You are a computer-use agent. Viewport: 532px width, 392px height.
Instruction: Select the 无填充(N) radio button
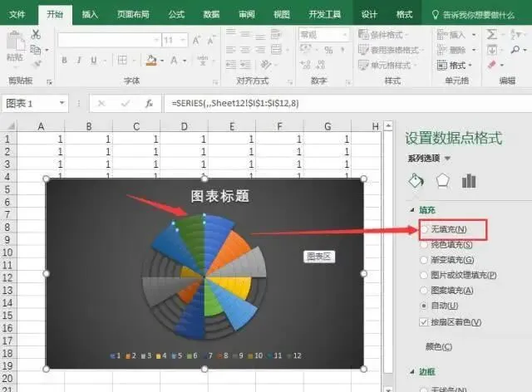(424, 229)
